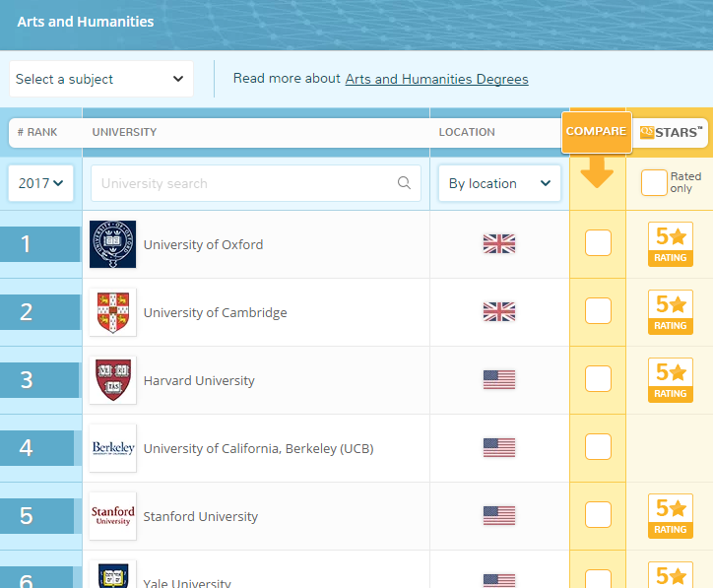Click the Stanford University logo
This screenshot has height=588, width=713.
pyautogui.click(x=113, y=516)
